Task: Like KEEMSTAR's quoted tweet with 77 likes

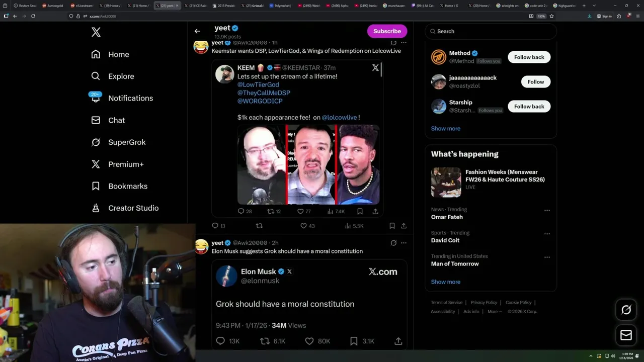Action: click(304, 211)
